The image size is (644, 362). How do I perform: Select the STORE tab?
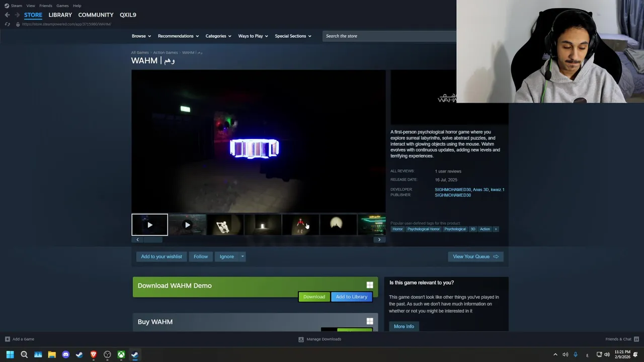coord(33,15)
